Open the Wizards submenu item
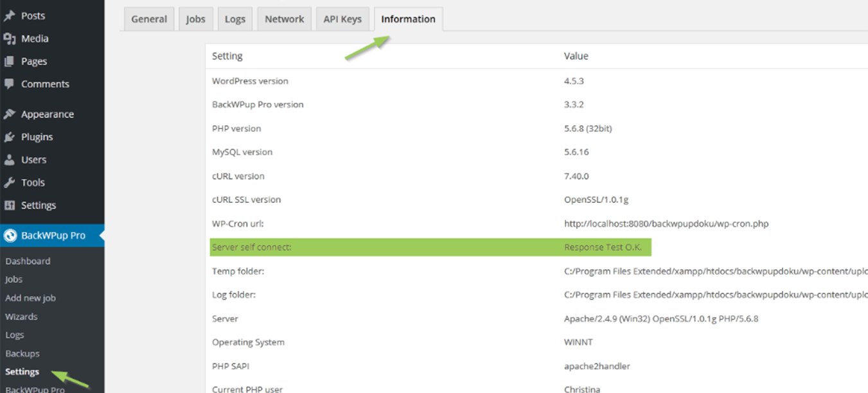The width and height of the screenshot is (868, 393). pos(21,317)
